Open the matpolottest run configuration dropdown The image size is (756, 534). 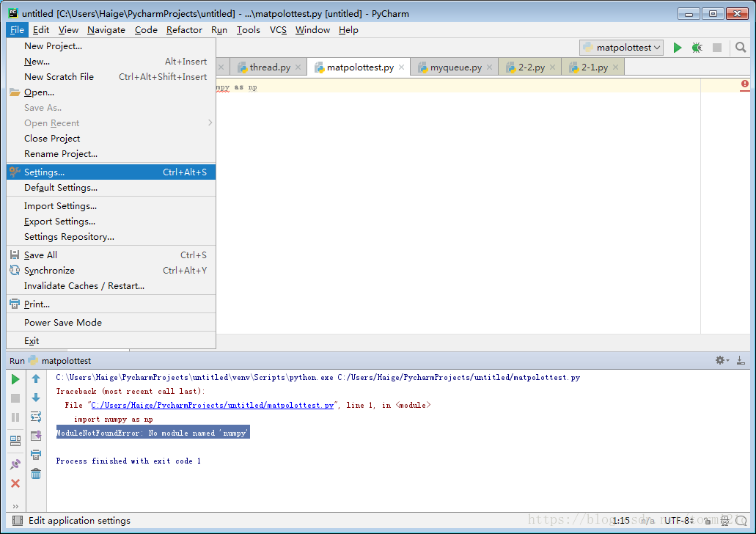[x=621, y=47]
